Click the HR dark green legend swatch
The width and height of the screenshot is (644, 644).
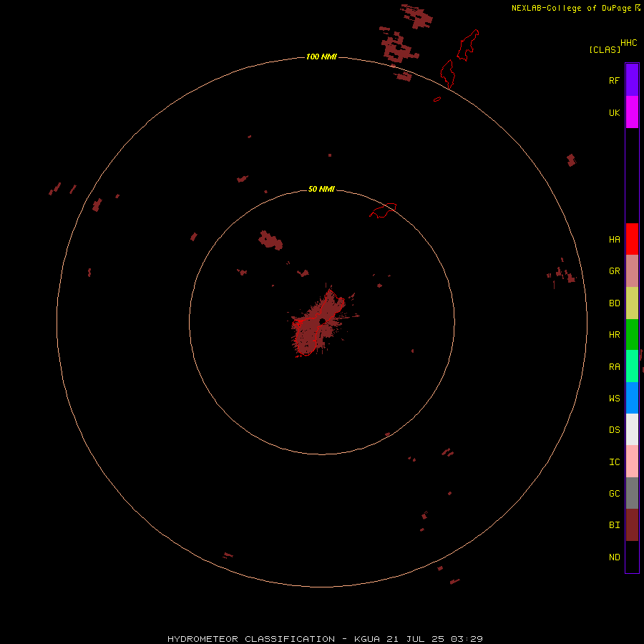[632, 334]
